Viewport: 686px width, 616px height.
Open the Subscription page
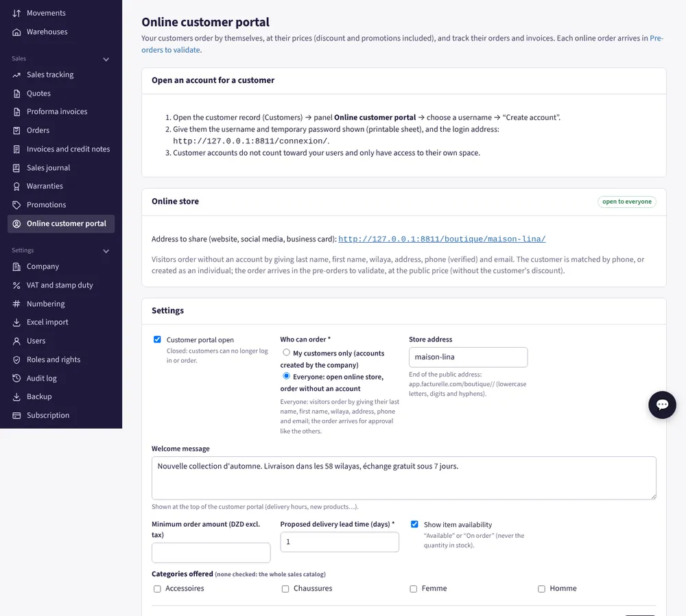tap(61, 415)
